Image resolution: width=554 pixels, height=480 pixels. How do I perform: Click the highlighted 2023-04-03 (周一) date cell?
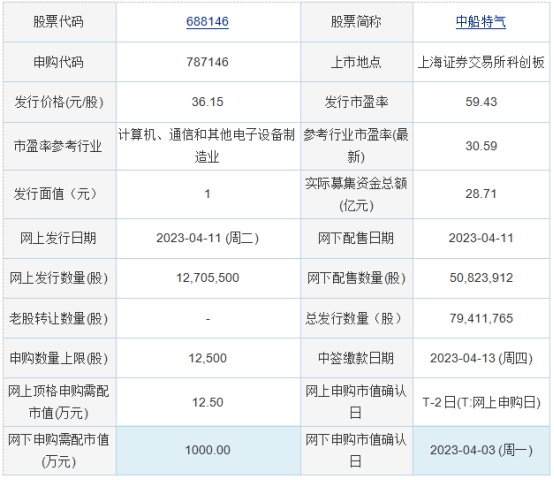pyautogui.click(x=481, y=450)
